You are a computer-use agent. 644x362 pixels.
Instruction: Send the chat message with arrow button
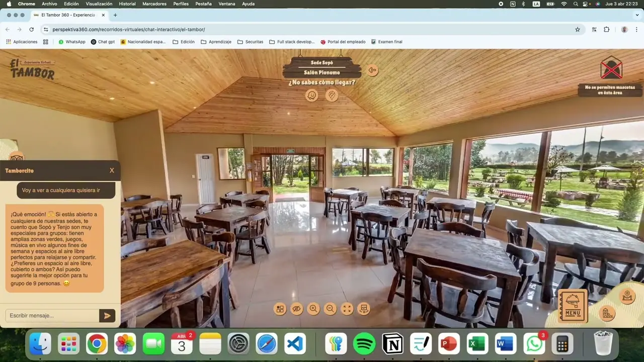(x=107, y=316)
